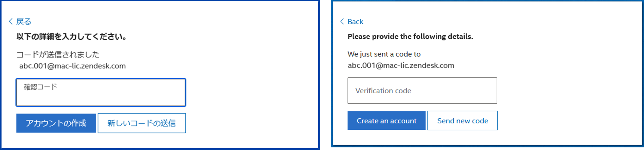Screen dimensions: 644x150
Task: Click the black divider between both panels
Action: (x=325, y=75)
